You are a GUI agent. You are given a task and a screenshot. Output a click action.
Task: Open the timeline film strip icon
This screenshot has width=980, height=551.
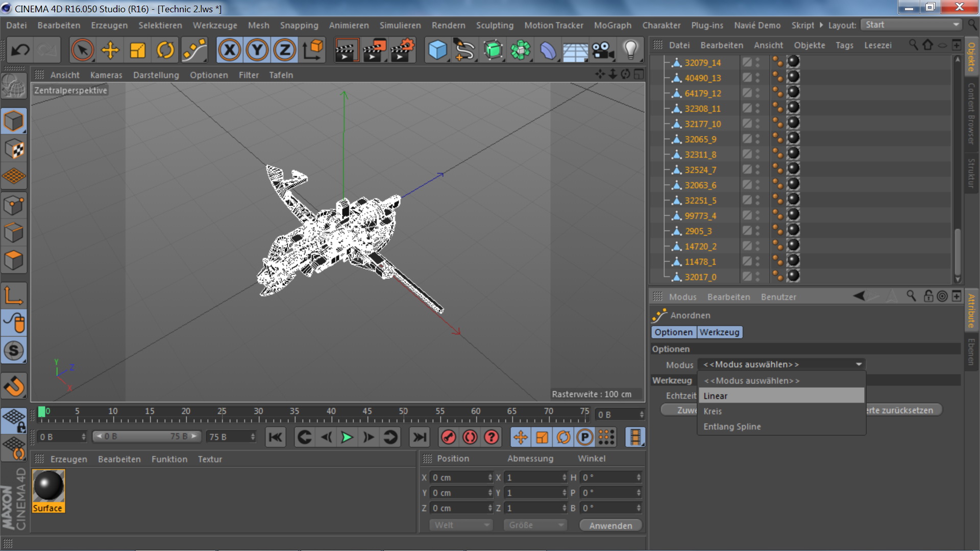(x=635, y=437)
